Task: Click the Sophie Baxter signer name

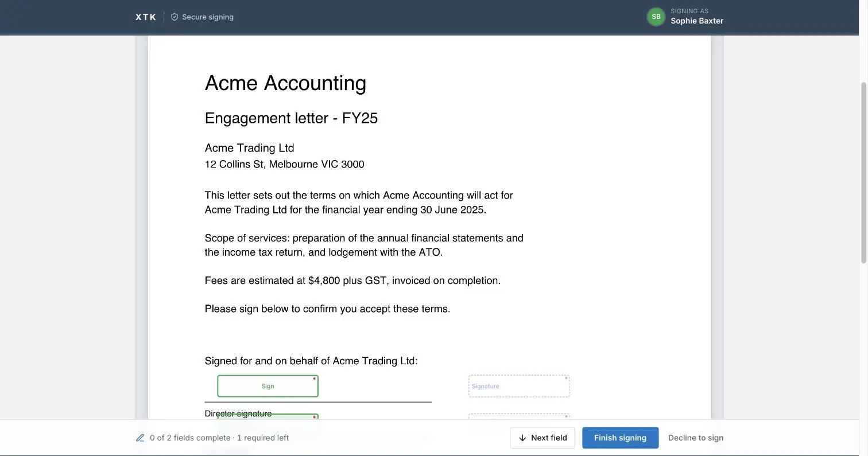Action: [697, 21]
